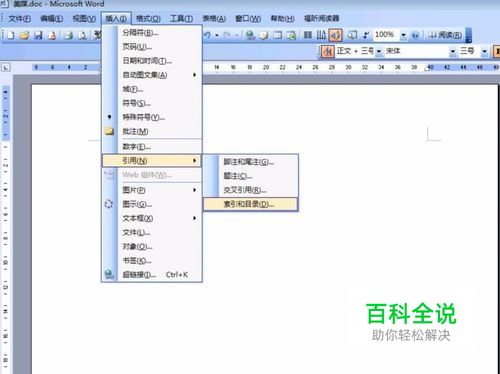The image size is (500, 374).
Task: Choose 特殊符号(Y)... menu entry
Action: point(152,117)
